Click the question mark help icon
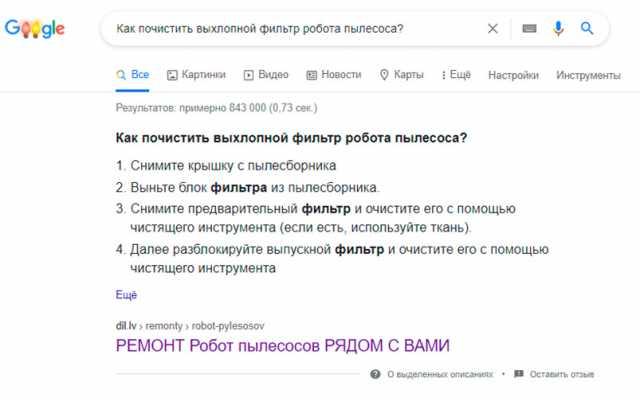640x401 pixels. [375, 374]
